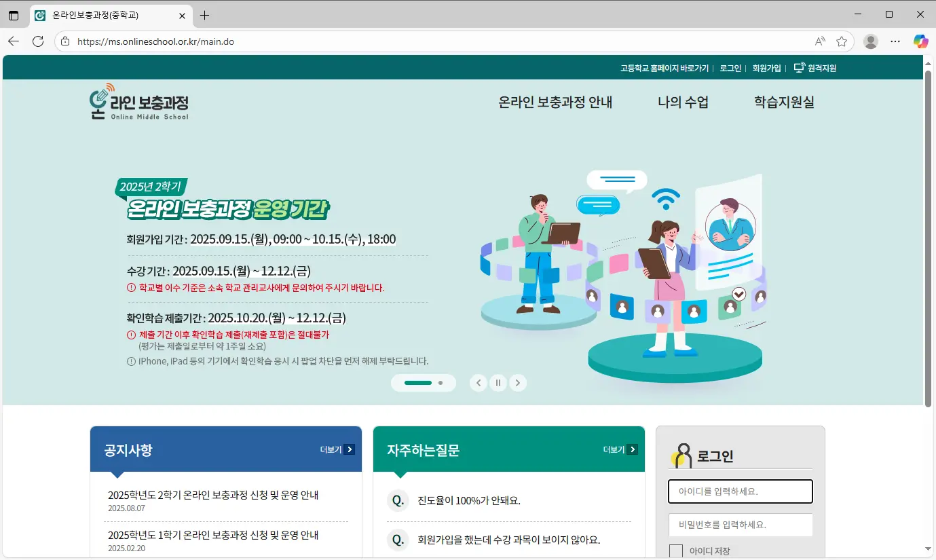Screen dimensions: 936x560
Task: Open the 원격지원 link
Action: tap(815, 68)
